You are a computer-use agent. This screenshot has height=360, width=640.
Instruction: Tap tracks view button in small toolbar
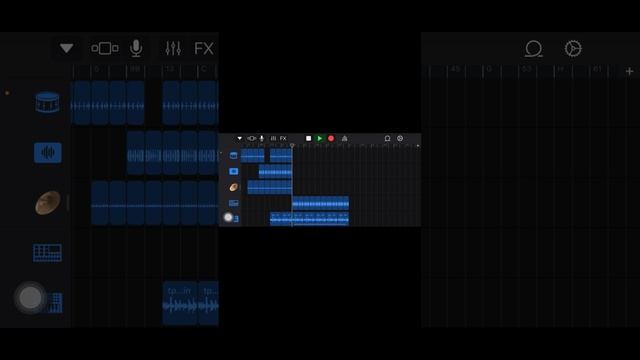[x=251, y=138]
